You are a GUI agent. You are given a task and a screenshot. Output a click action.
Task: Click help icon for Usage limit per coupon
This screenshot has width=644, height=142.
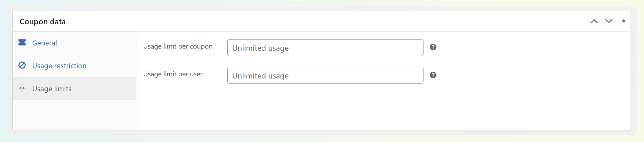(433, 47)
